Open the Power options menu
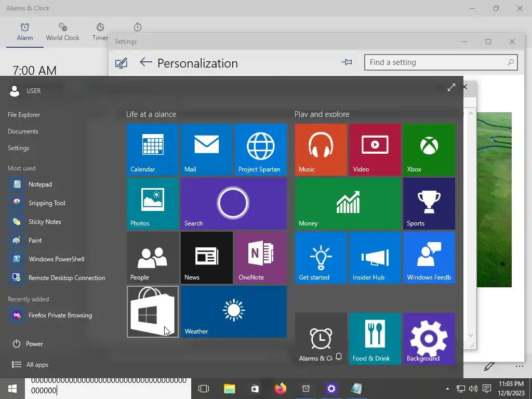Image resolution: width=532 pixels, height=399 pixels. [x=28, y=344]
